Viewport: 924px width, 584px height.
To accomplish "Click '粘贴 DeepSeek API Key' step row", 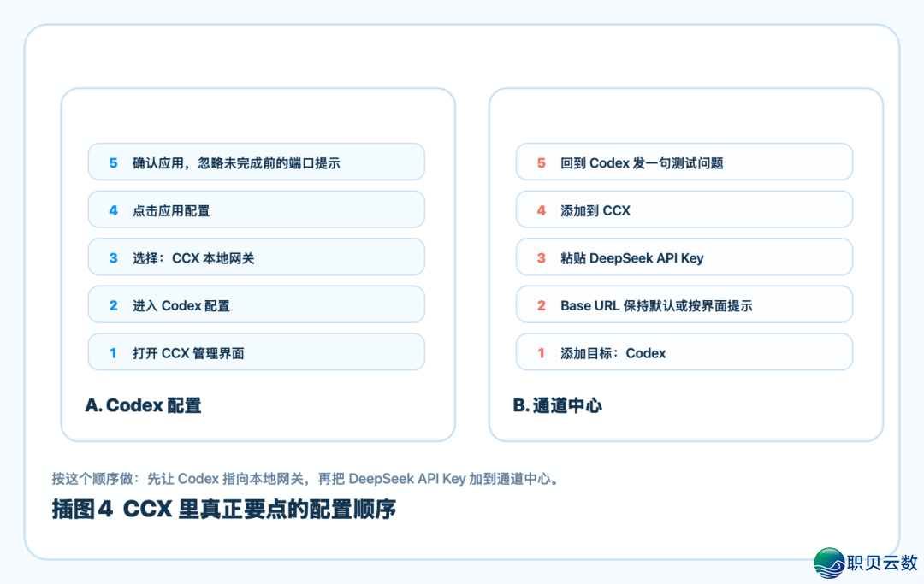I will [684, 257].
